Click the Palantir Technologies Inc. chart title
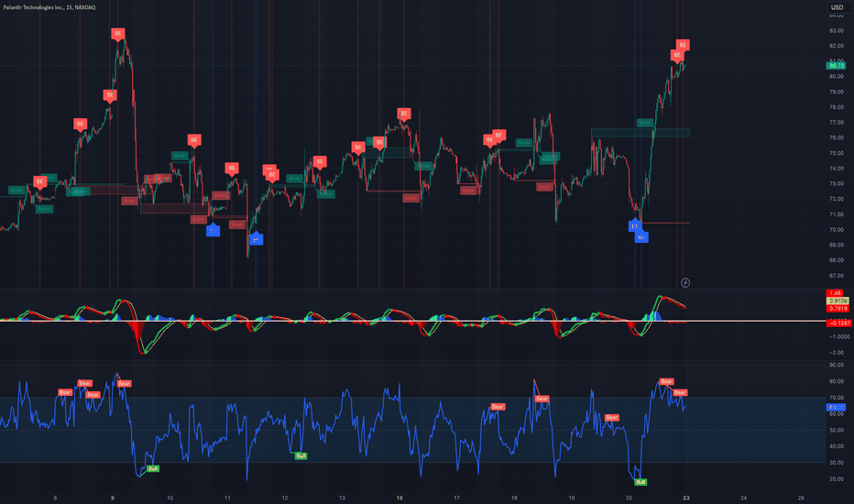This screenshot has height=504, width=854. (x=49, y=7)
